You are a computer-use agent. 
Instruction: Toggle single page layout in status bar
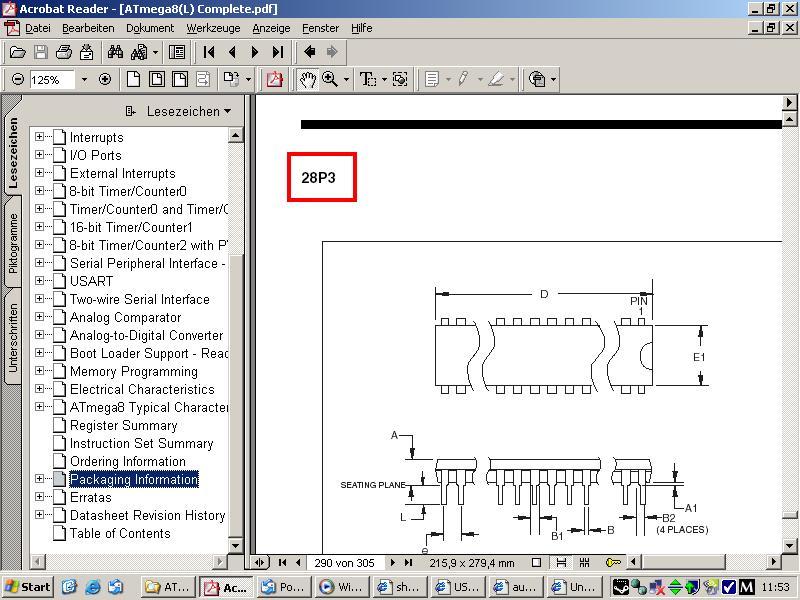(536, 563)
